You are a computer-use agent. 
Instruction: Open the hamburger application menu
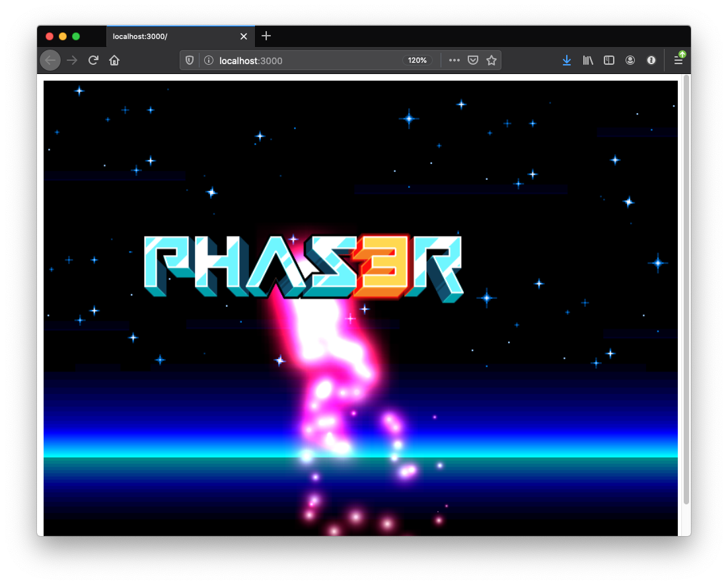click(678, 60)
